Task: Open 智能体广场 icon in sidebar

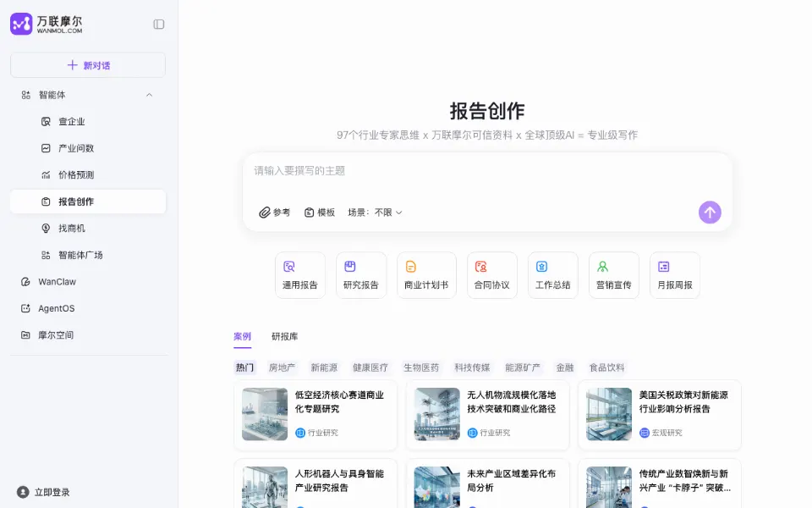Action: [x=46, y=255]
